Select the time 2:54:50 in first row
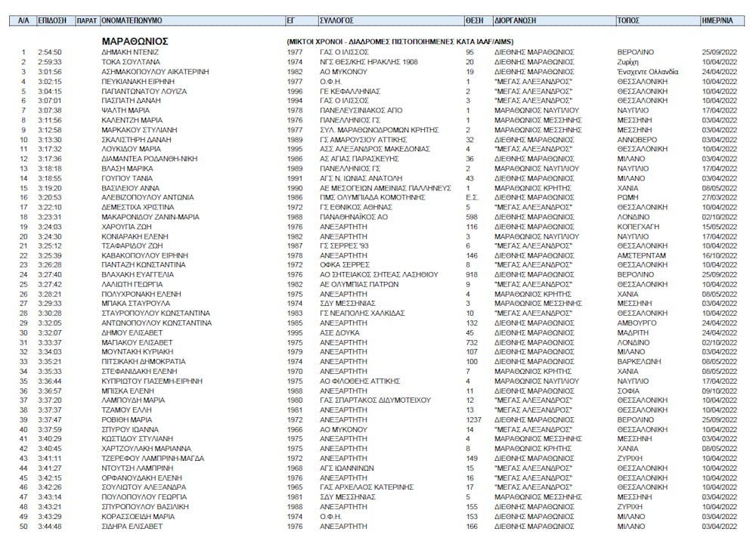756x544 pixels. point(50,52)
